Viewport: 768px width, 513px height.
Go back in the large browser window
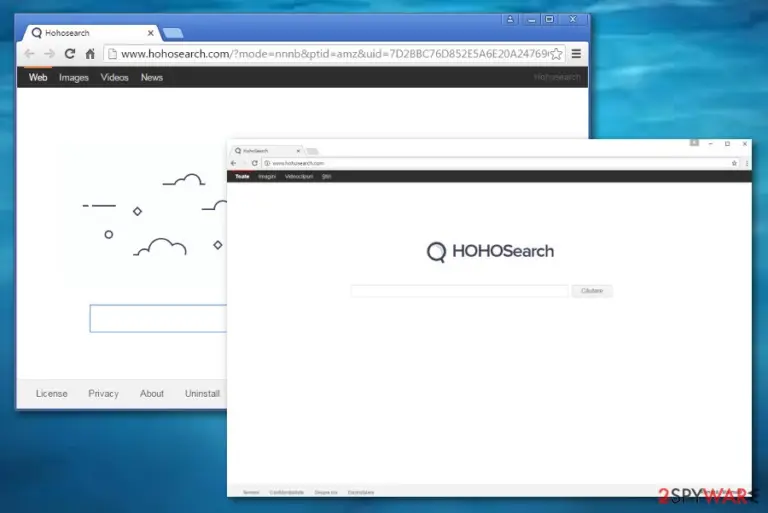click(29, 54)
